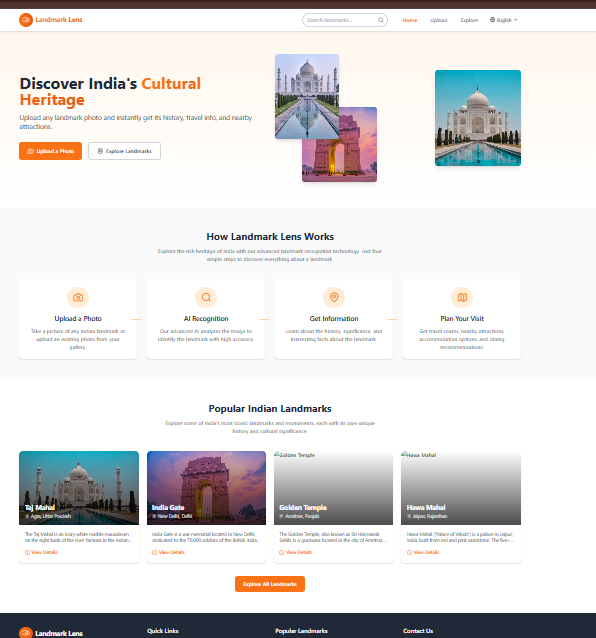Open View Details for Taj Mahal

(41, 552)
